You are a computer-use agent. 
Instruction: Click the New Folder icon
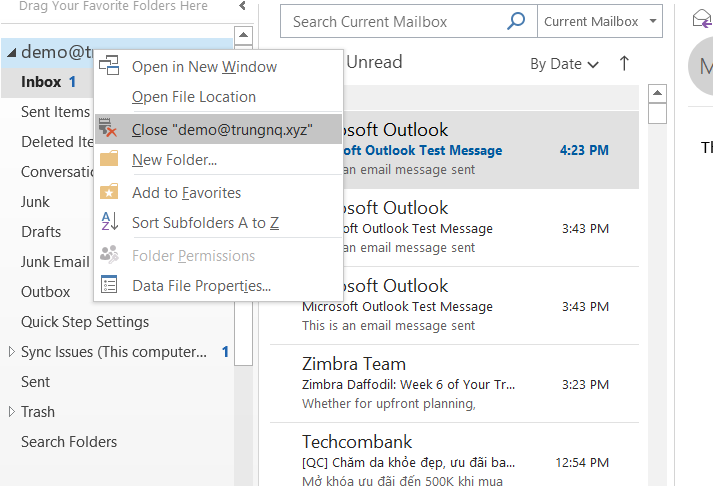[x=109, y=158]
